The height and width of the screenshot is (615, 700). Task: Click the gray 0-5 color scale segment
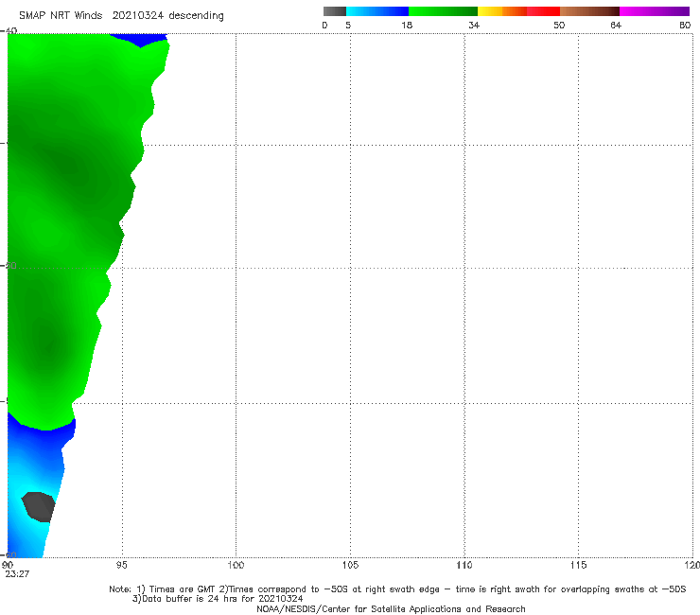(x=335, y=11)
